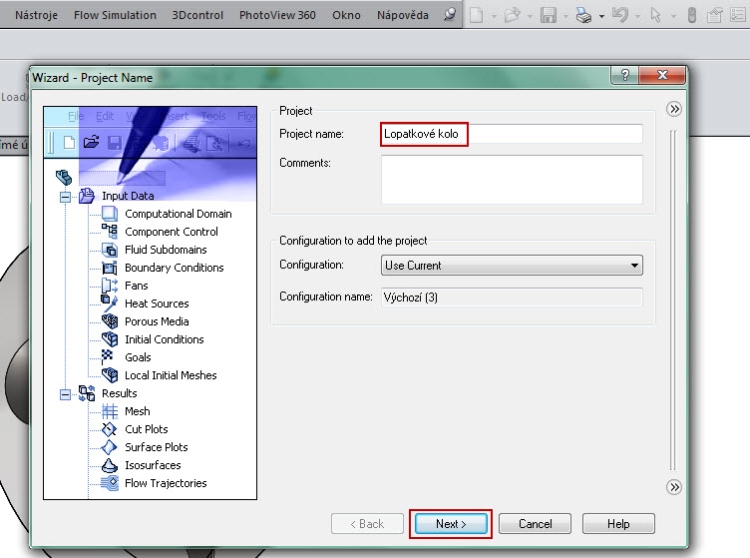Image resolution: width=750 pixels, height=558 pixels.
Task: Click the pushpin icon next to Nápověda
Action: pos(449,15)
